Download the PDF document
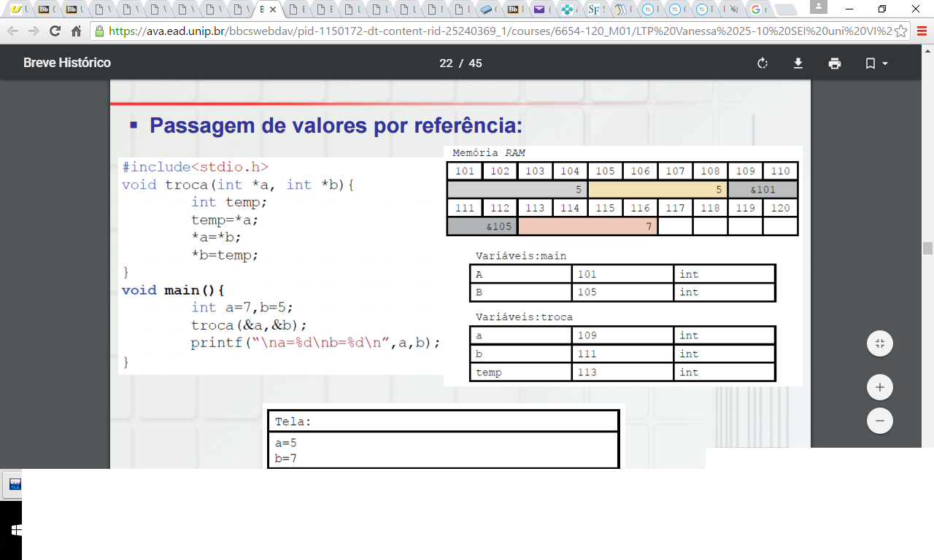The height and width of the screenshot is (560, 934). 798,63
